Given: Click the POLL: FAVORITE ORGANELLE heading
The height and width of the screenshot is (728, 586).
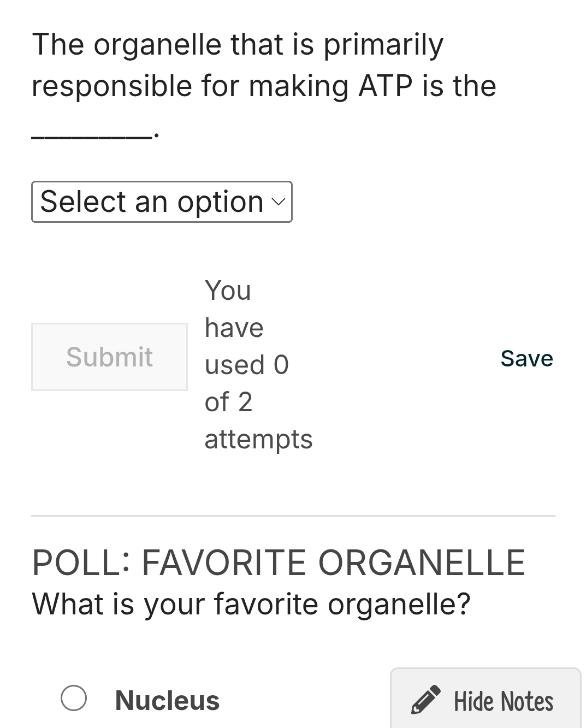Looking at the screenshot, I should (x=279, y=563).
